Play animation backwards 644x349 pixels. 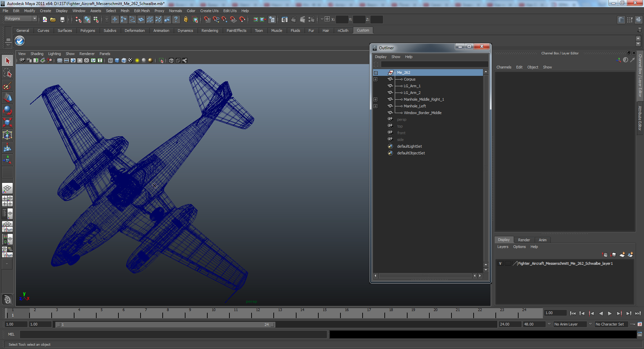(601, 313)
